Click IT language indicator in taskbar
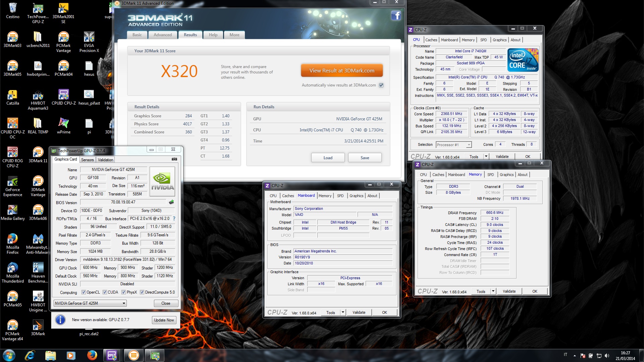This screenshot has width=644, height=362. (x=566, y=355)
